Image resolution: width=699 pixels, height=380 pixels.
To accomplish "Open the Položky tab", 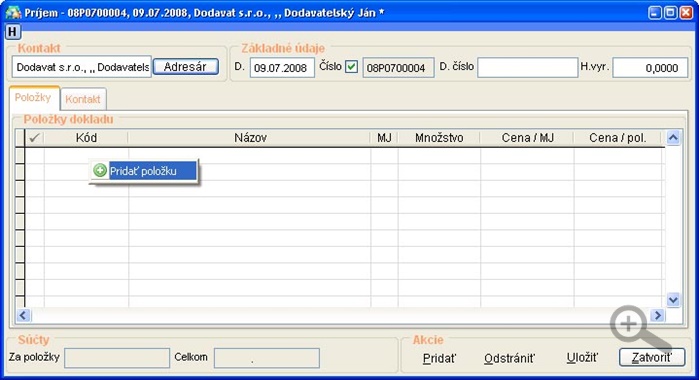I will [33, 98].
